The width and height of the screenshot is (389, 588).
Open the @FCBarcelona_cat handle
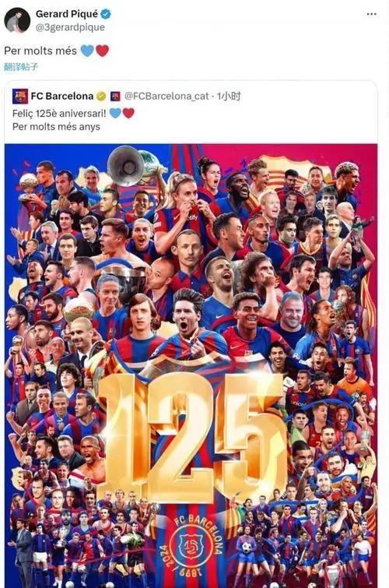[166, 97]
